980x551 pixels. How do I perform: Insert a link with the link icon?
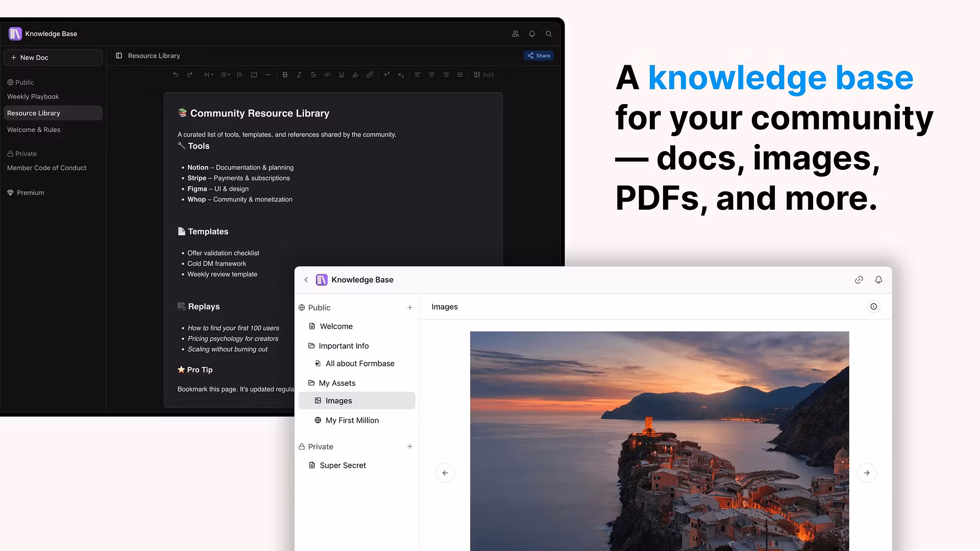[x=370, y=74]
